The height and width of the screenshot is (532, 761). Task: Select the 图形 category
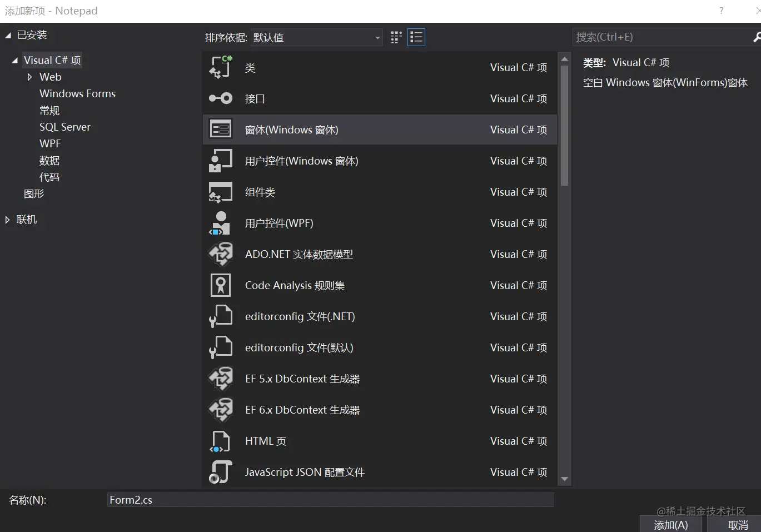34,193
